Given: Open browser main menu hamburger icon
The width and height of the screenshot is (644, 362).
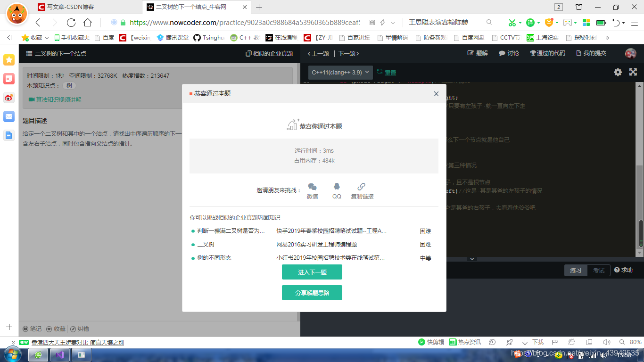Looking at the screenshot, I should (x=635, y=23).
